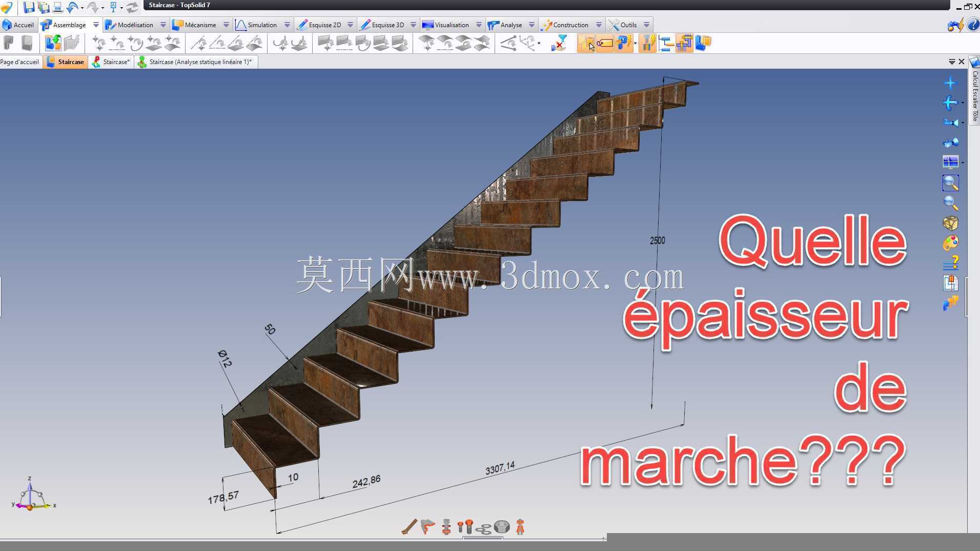980x551 pixels.
Task: Click the Save icon in quick toolbar
Action: pyautogui.click(x=29, y=7)
